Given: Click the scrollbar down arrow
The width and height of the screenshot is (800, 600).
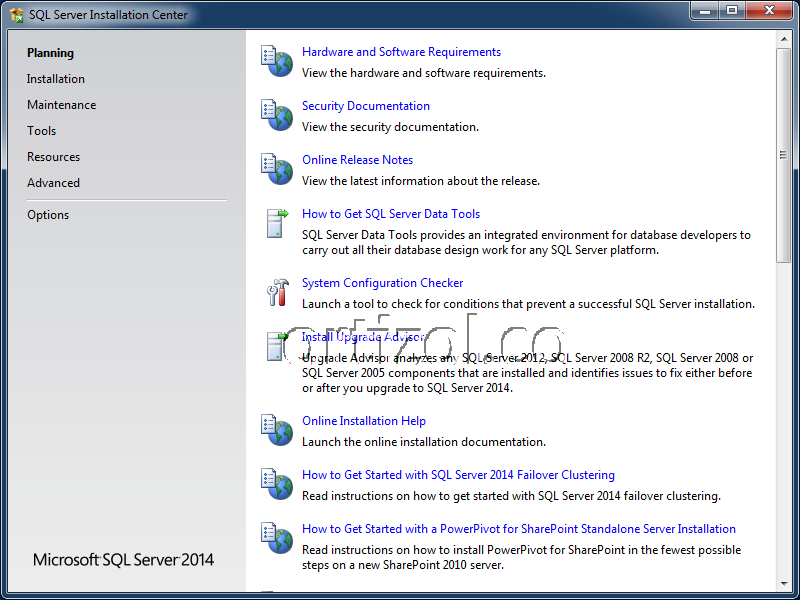Looking at the screenshot, I should point(784,584).
